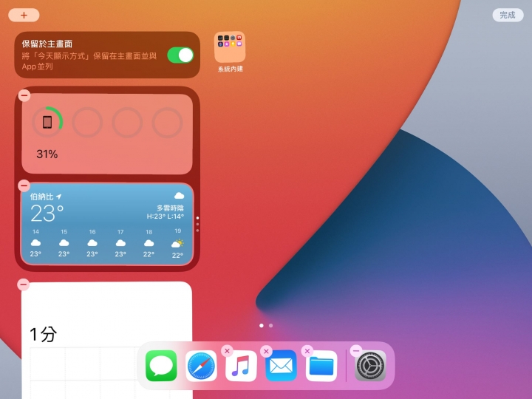Image resolution: width=532 pixels, height=399 pixels.
Task: Open Music app in dock
Action: (x=241, y=366)
